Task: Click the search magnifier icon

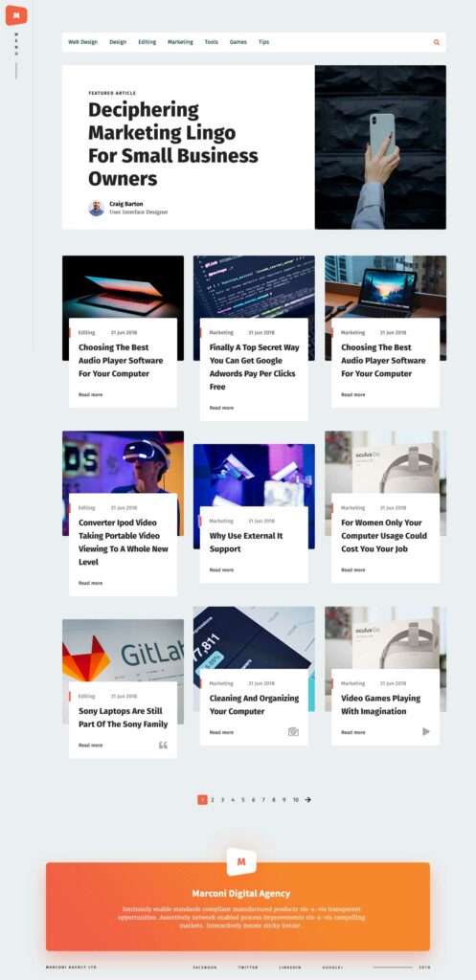Action: coord(437,42)
